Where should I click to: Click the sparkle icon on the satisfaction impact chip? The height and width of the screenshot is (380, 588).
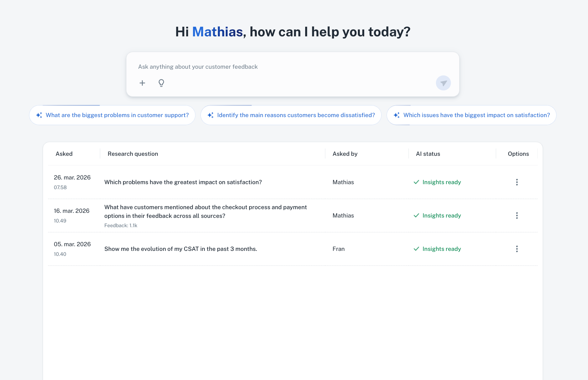click(x=397, y=115)
